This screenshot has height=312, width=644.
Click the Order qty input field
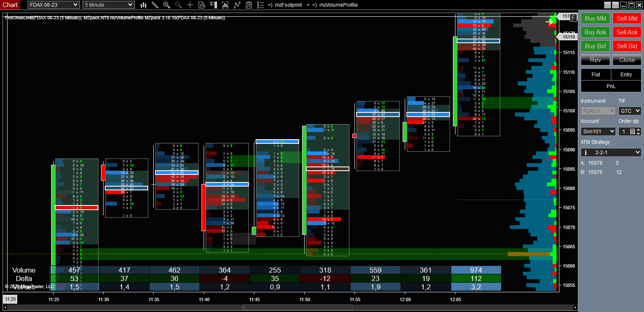click(x=623, y=132)
